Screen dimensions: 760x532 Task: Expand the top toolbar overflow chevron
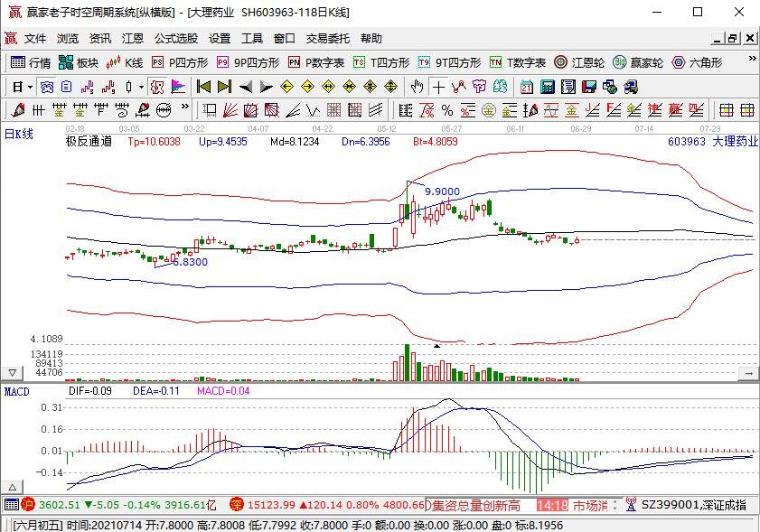point(752,59)
